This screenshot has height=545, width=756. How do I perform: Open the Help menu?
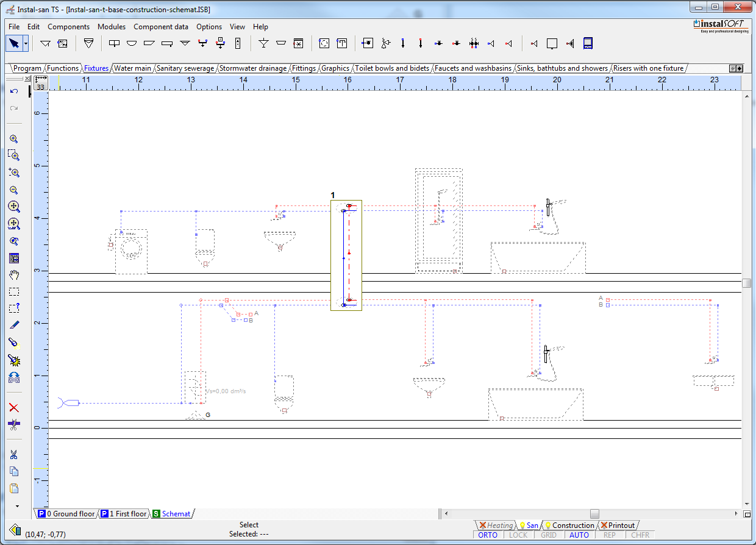(x=260, y=27)
